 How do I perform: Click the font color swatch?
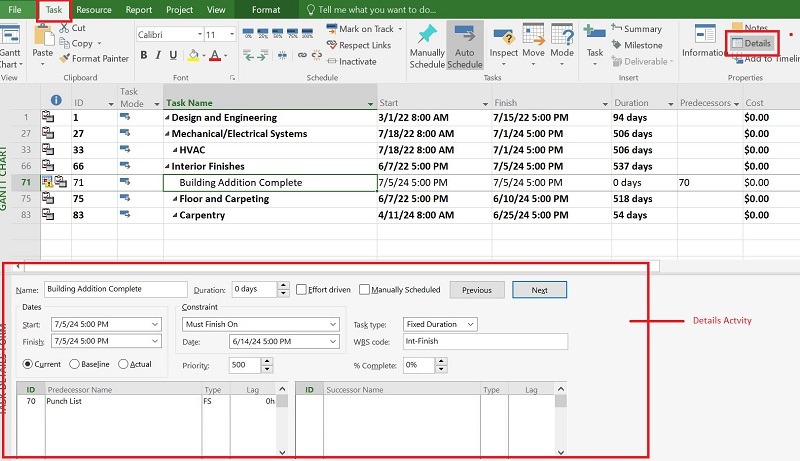click(x=215, y=55)
